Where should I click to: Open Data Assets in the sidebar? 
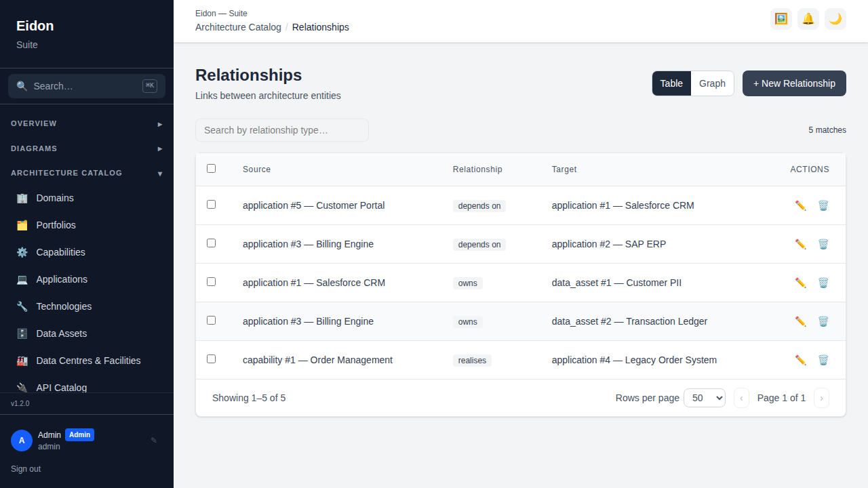click(x=87, y=333)
